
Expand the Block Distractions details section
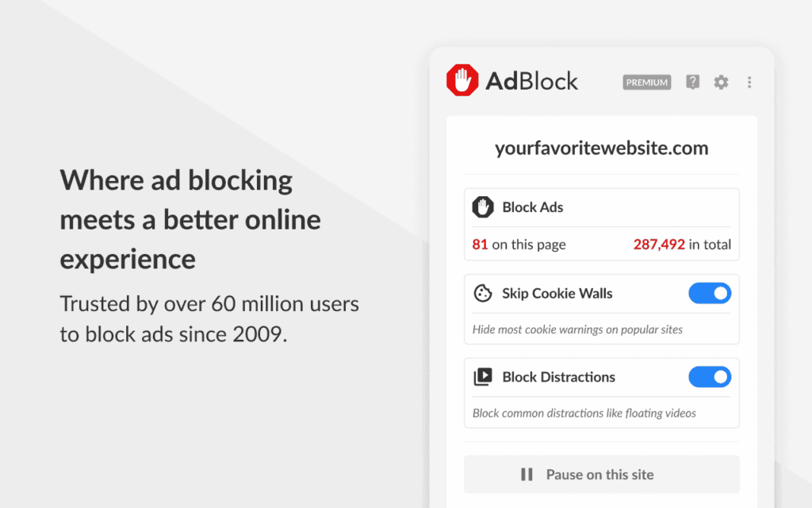[x=601, y=413]
